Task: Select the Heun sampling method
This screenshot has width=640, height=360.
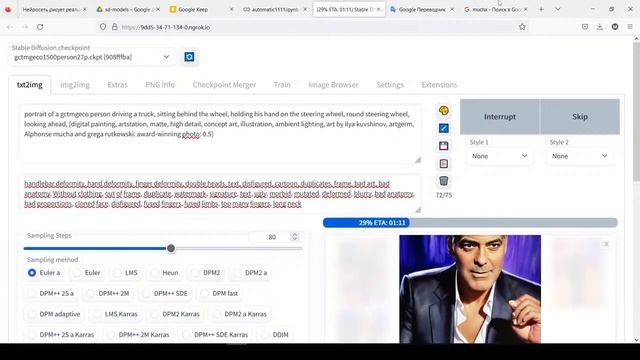Action: 164,273
